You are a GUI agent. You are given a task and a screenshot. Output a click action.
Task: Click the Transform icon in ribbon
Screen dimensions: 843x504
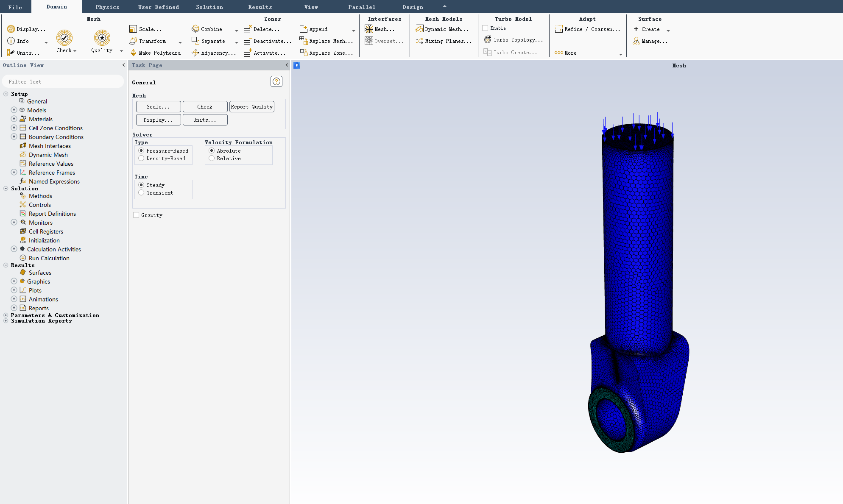click(x=133, y=41)
